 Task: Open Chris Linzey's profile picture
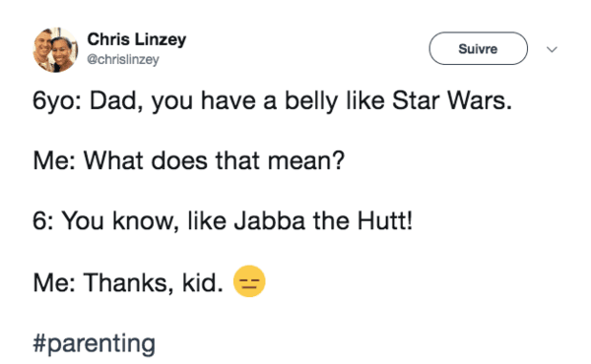click(x=55, y=50)
